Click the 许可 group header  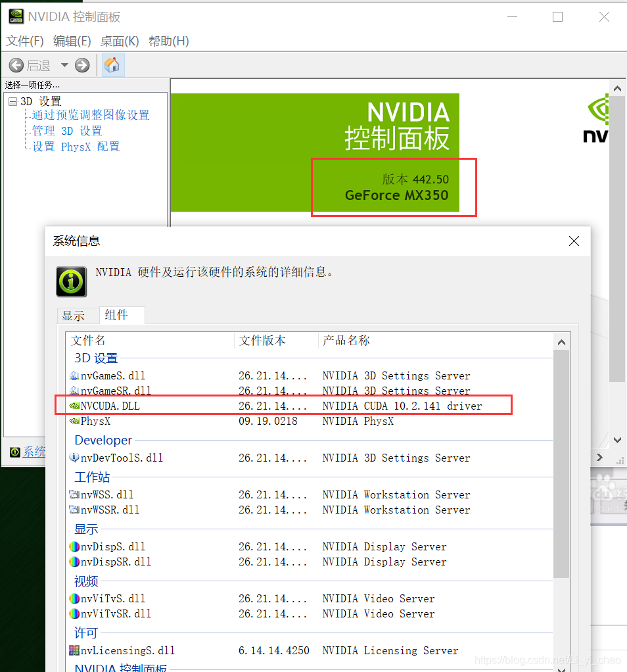tap(86, 633)
